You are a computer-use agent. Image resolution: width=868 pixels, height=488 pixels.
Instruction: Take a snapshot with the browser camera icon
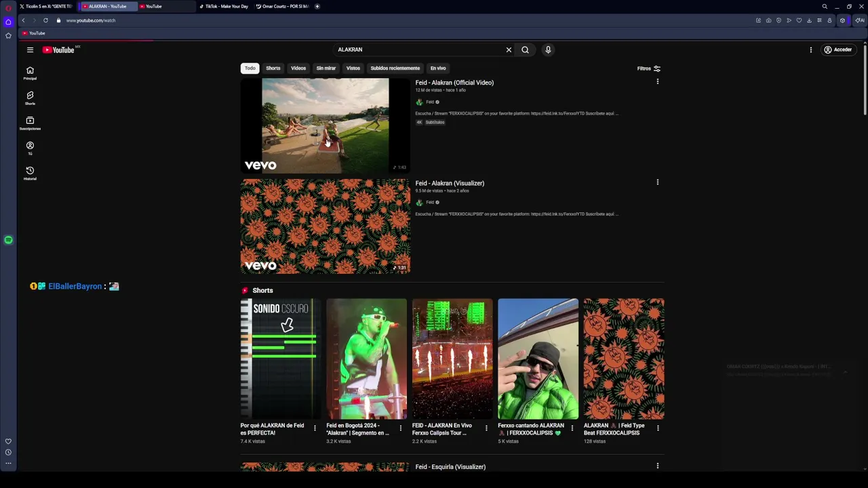(768, 20)
